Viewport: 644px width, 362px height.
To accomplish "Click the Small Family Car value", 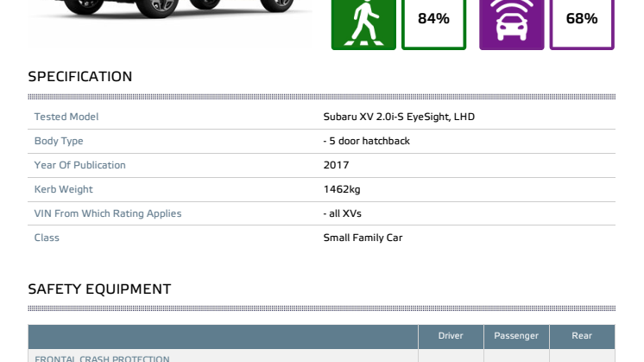I will pos(363,238).
